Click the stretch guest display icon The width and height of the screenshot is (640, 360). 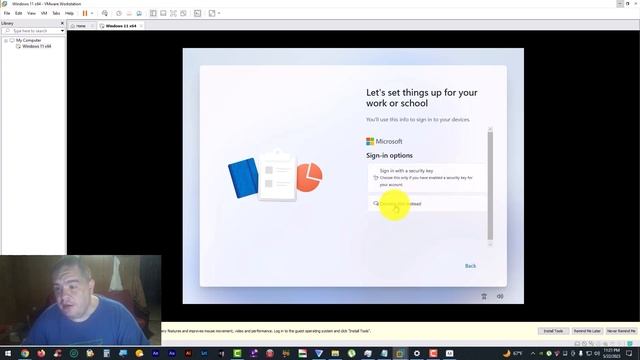(x=212, y=13)
